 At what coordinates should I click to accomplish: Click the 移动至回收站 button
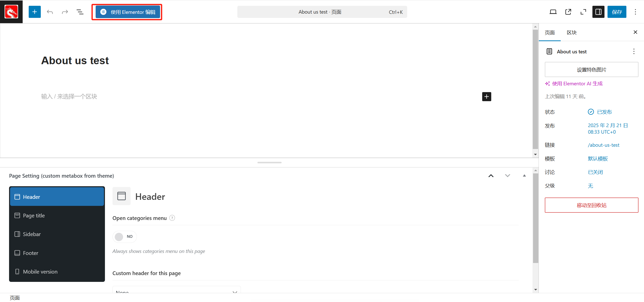591,205
